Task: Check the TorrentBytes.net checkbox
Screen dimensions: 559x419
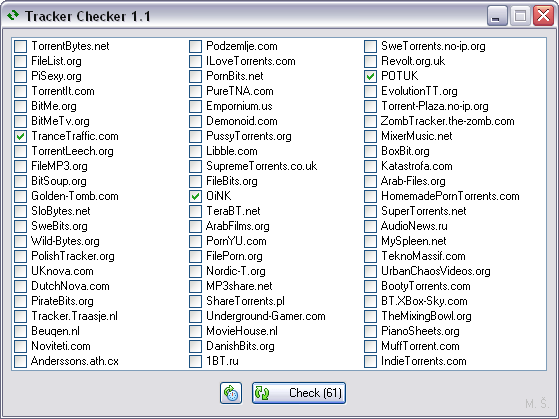Action: click(20, 46)
